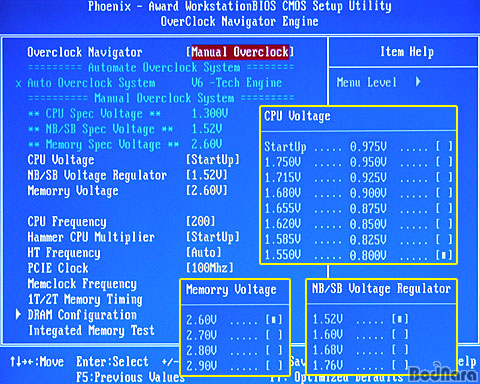480x384 pixels.
Task: Select the radio bracket on the 1.750V row
Action: point(444,162)
